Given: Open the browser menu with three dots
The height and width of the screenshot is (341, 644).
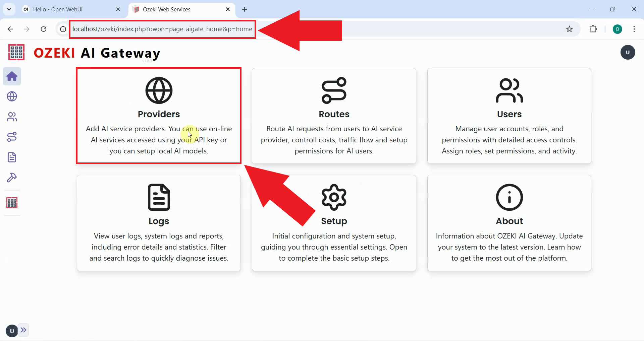Looking at the screenshot, I should tap(634, 29).
